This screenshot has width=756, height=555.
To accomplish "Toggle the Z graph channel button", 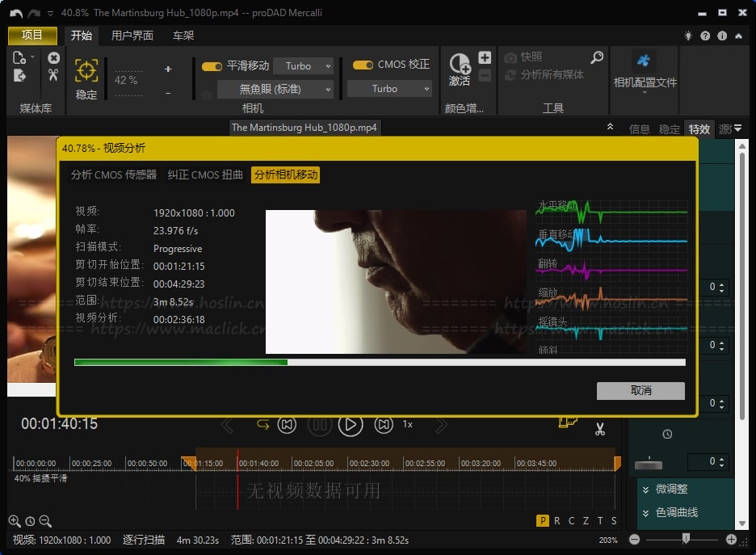I will (586, 521).
